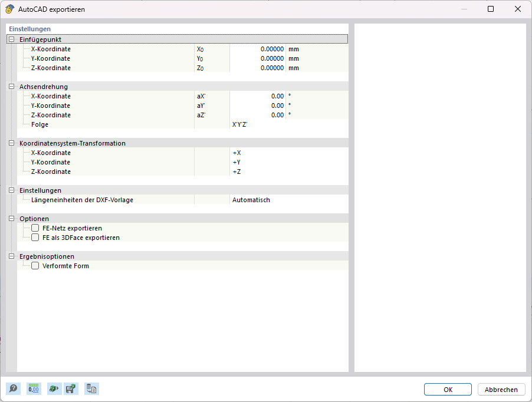Collapse the Ergebnisoptionen group
The image size is (532, 402).
11,256
